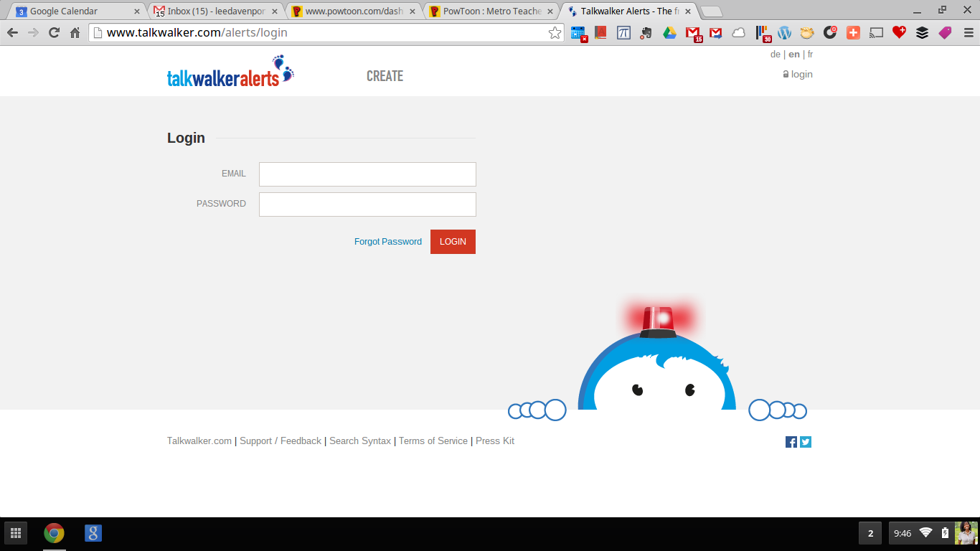Open the striped extension with 30 badge
The width and height of the screenshot is (980, 551).
click(x=763, y=33)
